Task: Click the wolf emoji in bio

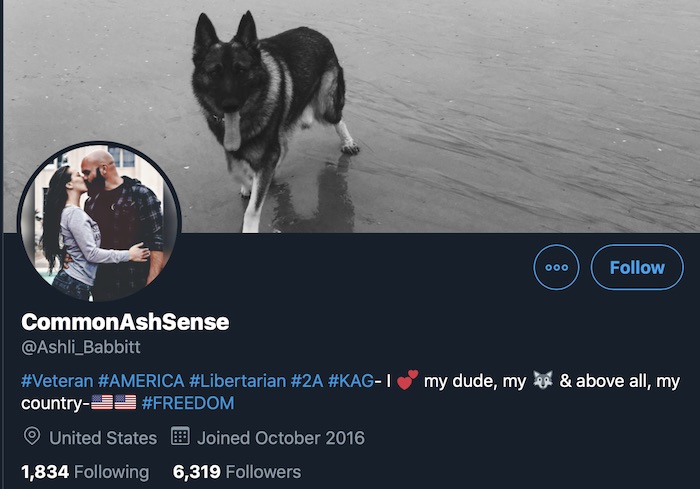Action: [x=543, y=380]
